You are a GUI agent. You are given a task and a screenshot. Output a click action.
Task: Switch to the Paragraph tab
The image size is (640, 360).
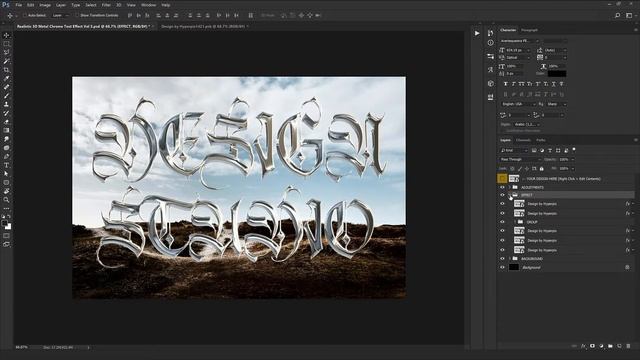pos(529,30)
